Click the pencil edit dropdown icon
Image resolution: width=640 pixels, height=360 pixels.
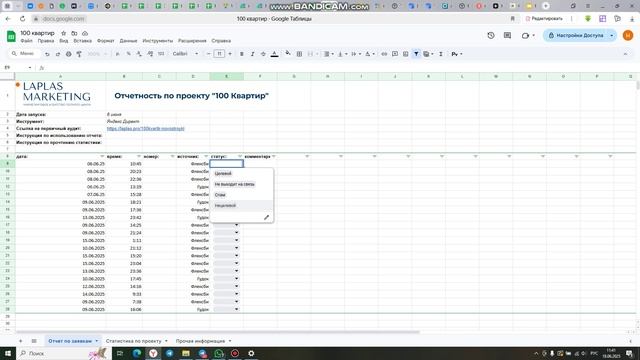[x=267, y=217]
